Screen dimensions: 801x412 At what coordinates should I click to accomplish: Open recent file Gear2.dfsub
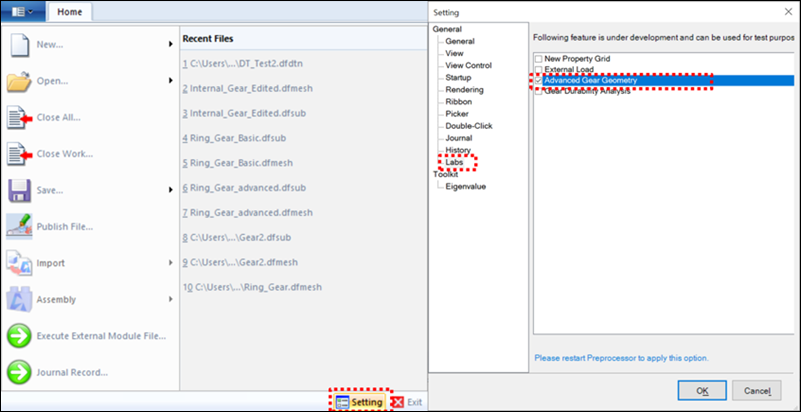coord(237,237)
